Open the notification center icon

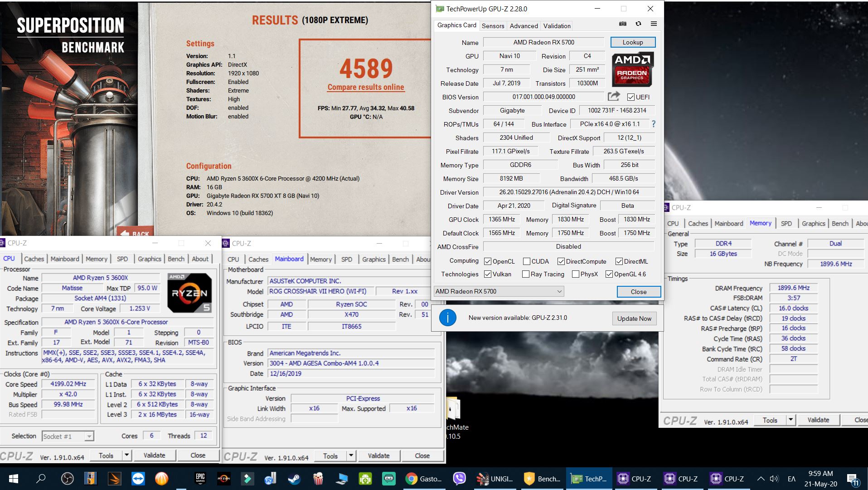853,479
